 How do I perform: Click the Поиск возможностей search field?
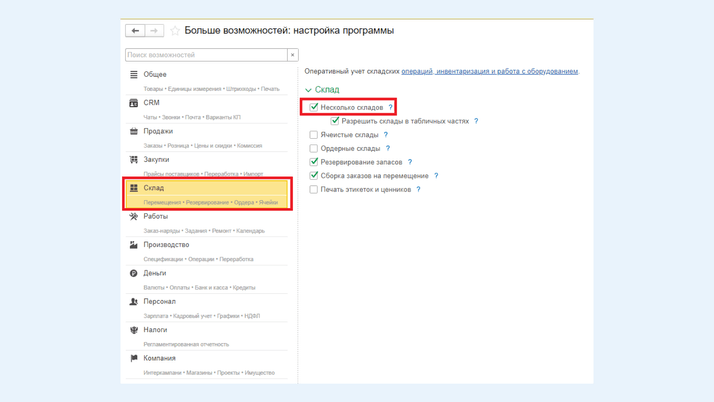click(x=206, y=55)
